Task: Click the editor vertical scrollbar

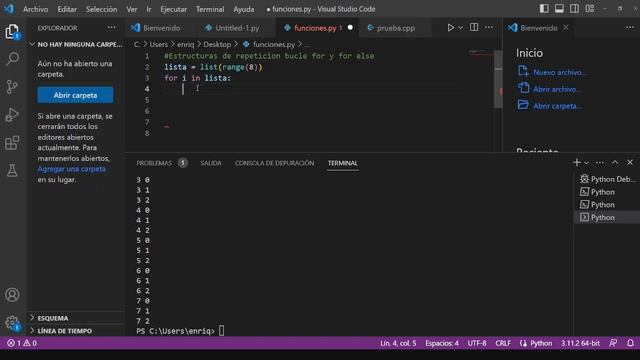Action: [x=498, y=80]
